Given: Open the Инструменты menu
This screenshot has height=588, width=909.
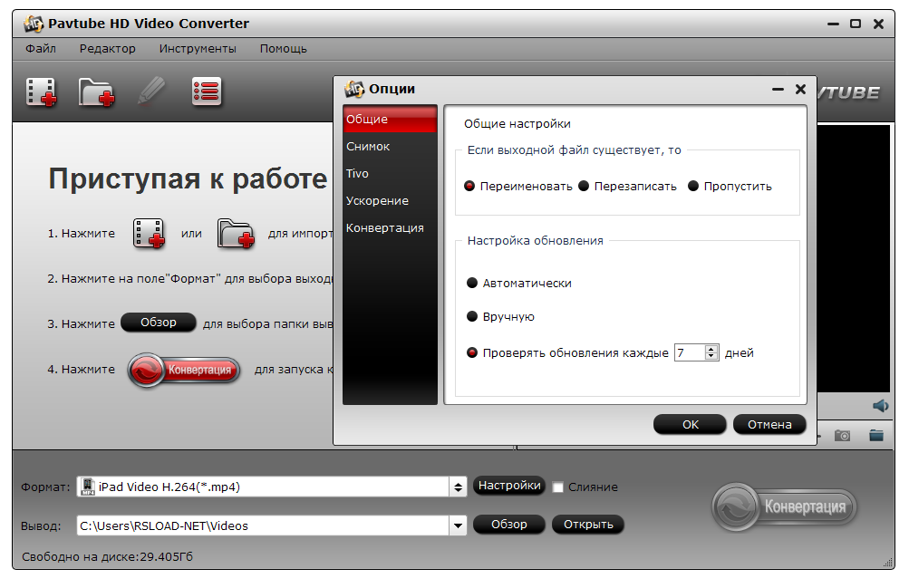Looking at the screenshot, I should pyautogui.click(x=198, y=49).
